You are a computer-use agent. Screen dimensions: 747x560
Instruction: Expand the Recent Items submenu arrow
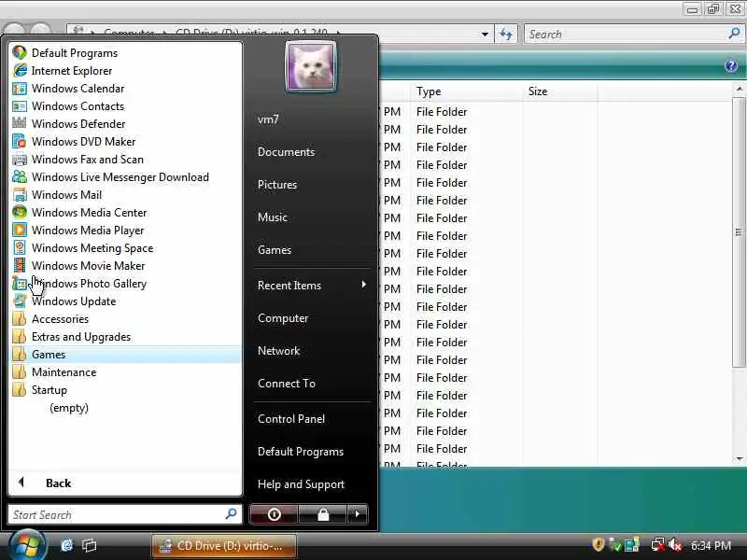(x=364, y=285)
